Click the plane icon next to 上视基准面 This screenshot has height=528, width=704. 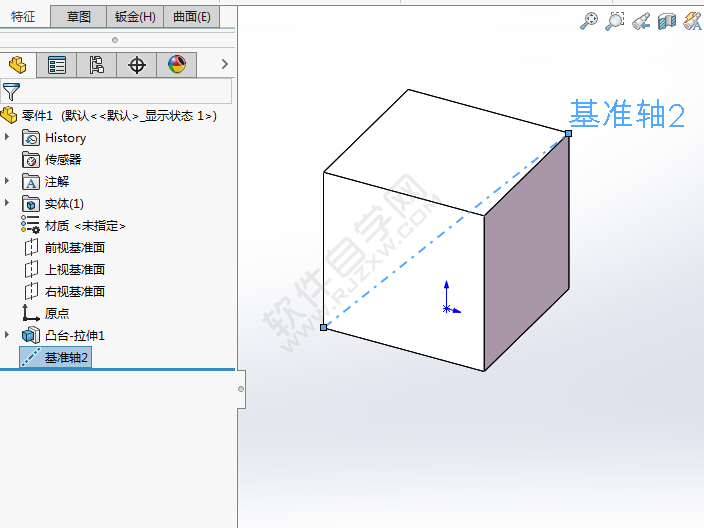pos(31,269)
